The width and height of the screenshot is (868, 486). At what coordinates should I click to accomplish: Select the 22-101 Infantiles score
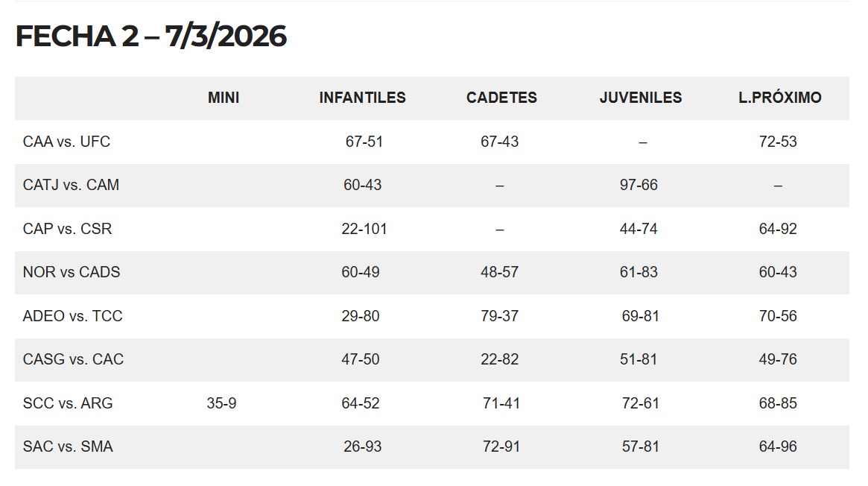tap(364, 229)
